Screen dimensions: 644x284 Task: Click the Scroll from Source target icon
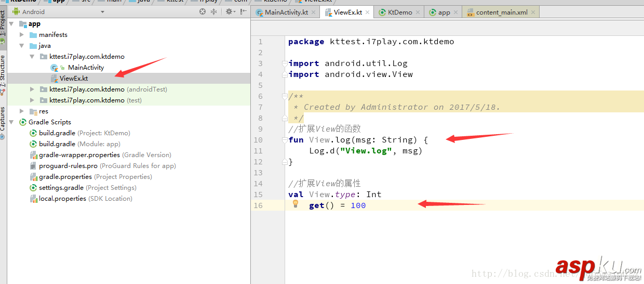coord(203,11)
